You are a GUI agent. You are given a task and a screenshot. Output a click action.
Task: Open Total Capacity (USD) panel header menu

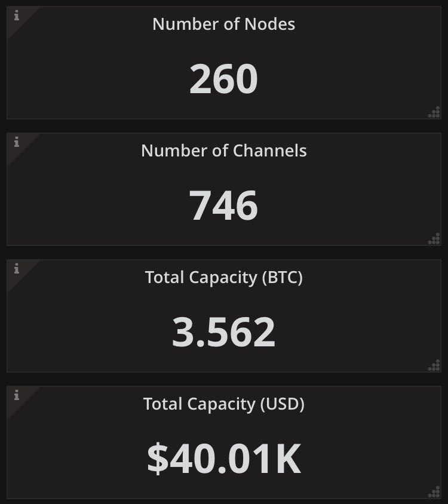[x=223, y=404]
